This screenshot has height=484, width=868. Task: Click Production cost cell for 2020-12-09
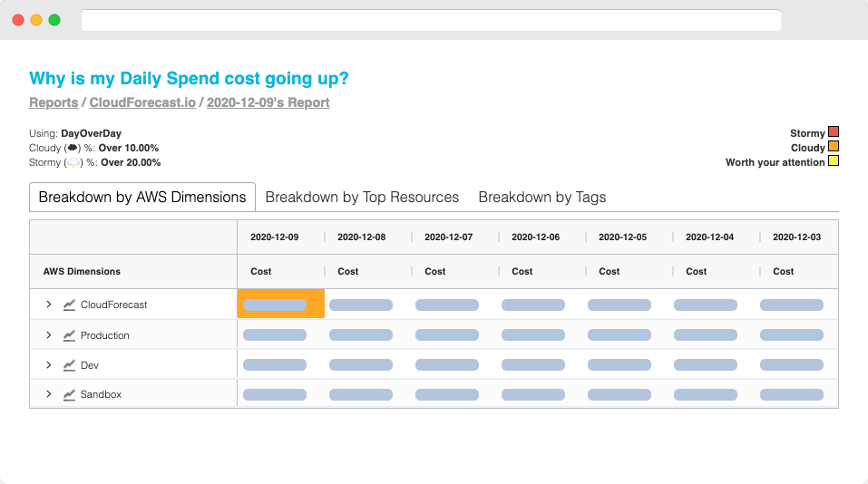coord(275,334)
